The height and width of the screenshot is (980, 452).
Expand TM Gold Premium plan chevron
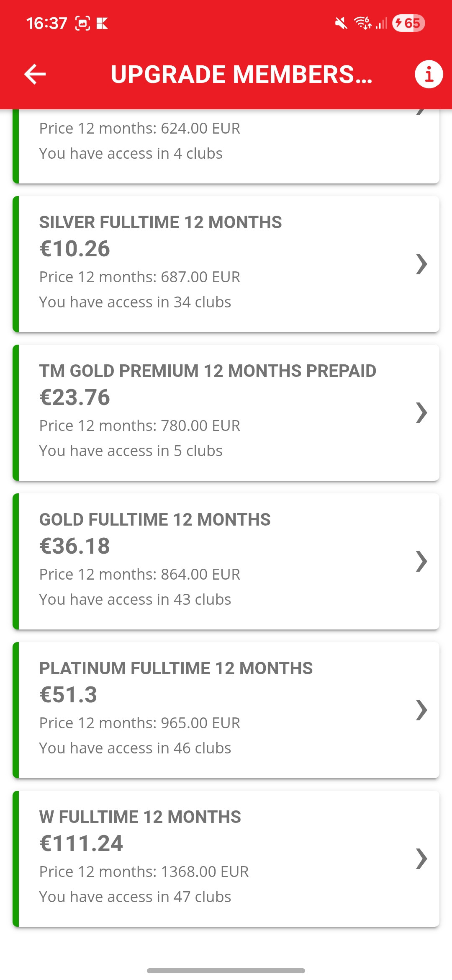pyautogui.click(x=421, y=413)
